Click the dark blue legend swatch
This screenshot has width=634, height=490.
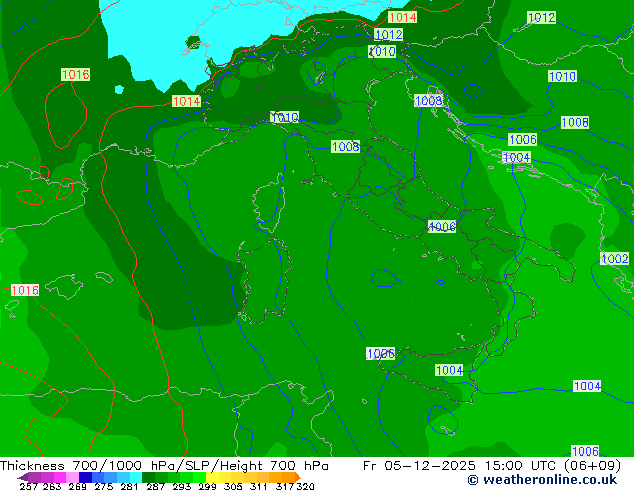[85, 477]
